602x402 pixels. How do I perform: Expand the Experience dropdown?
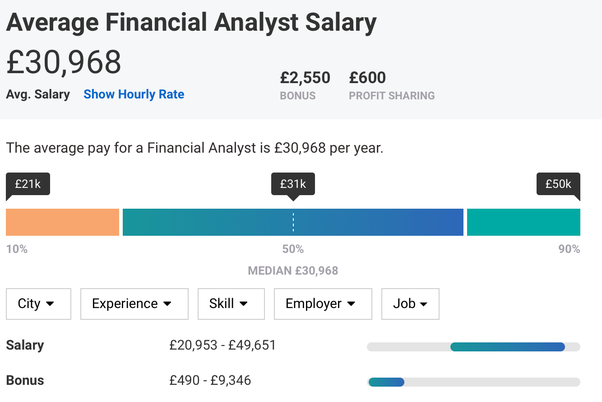coord(133,304)
